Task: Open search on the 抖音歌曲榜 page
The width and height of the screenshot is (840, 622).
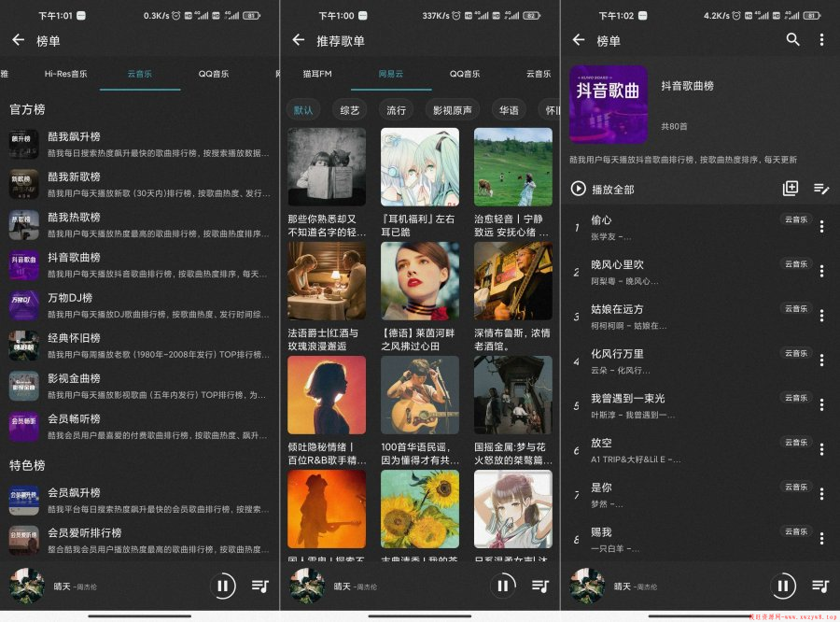Action: click(x=792, y=40)
